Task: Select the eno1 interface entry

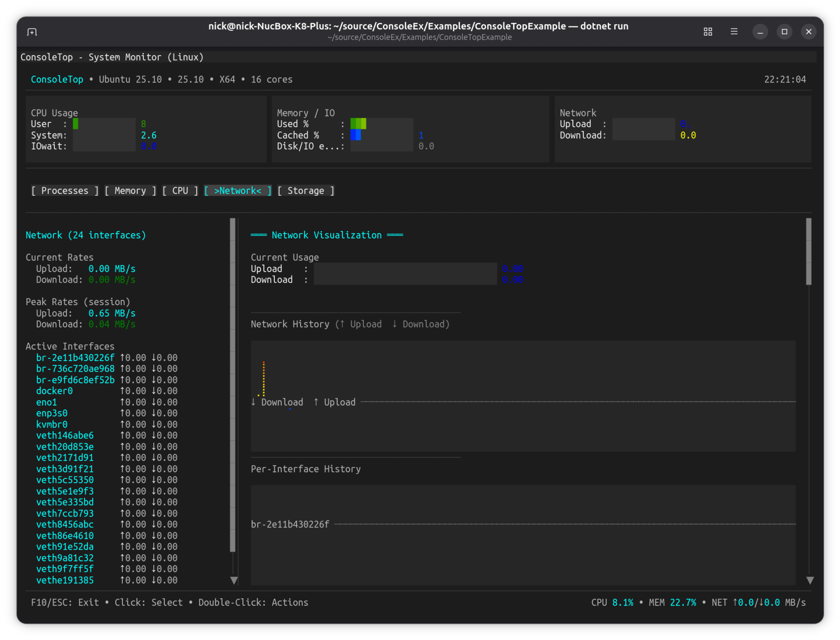Action: (x=46, y=402)
